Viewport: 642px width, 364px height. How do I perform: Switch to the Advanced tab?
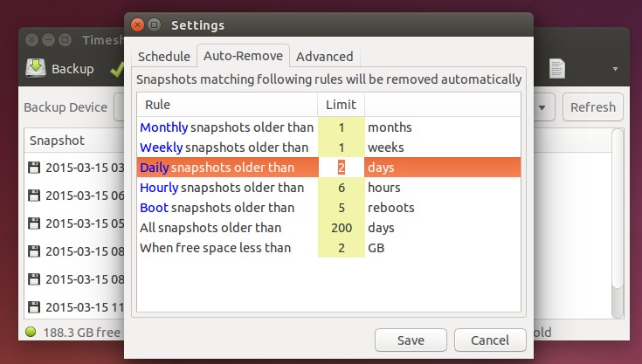[325, 57]
